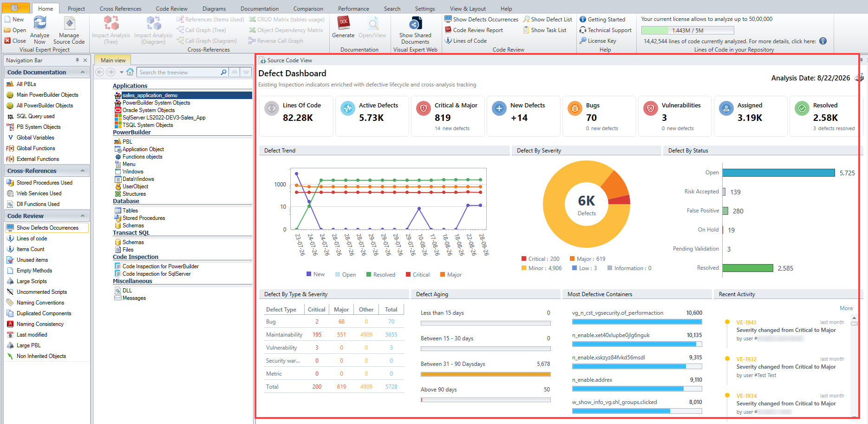Image resolution: width=868 pixels, height=424 pixels.
Task: Click the Analyze Now icon
Action: (x=40, y=23)
